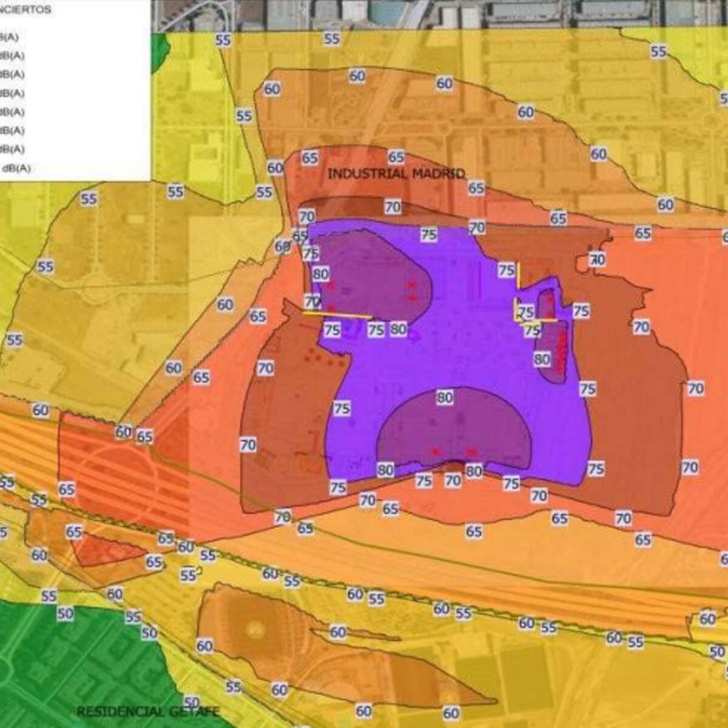Select the RESIDENCIAL GETAFE area label

pyautogui.click(x=147, y=712)
